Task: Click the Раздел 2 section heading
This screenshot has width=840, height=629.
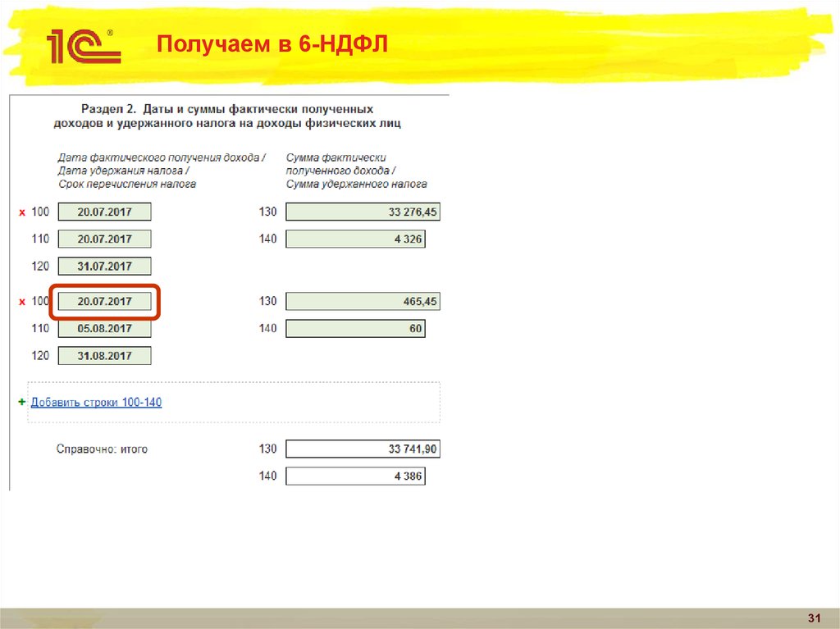Action: (227, 116)
